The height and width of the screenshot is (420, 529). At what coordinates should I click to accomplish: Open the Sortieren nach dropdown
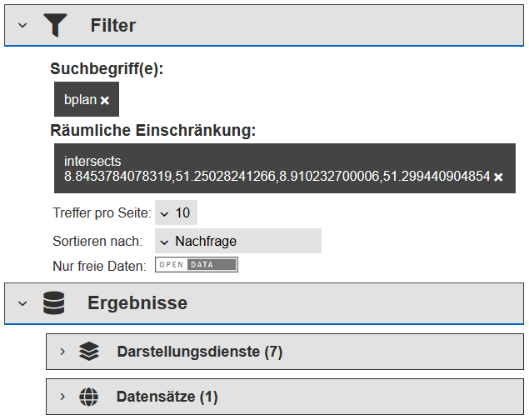coord(238,241)
